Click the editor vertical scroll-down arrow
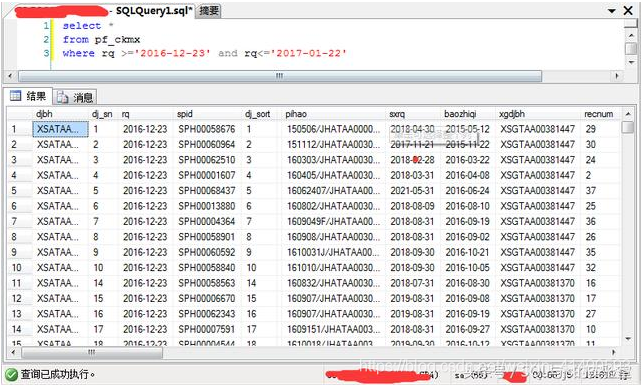This screenshot has height=385, width=641. 631,63
